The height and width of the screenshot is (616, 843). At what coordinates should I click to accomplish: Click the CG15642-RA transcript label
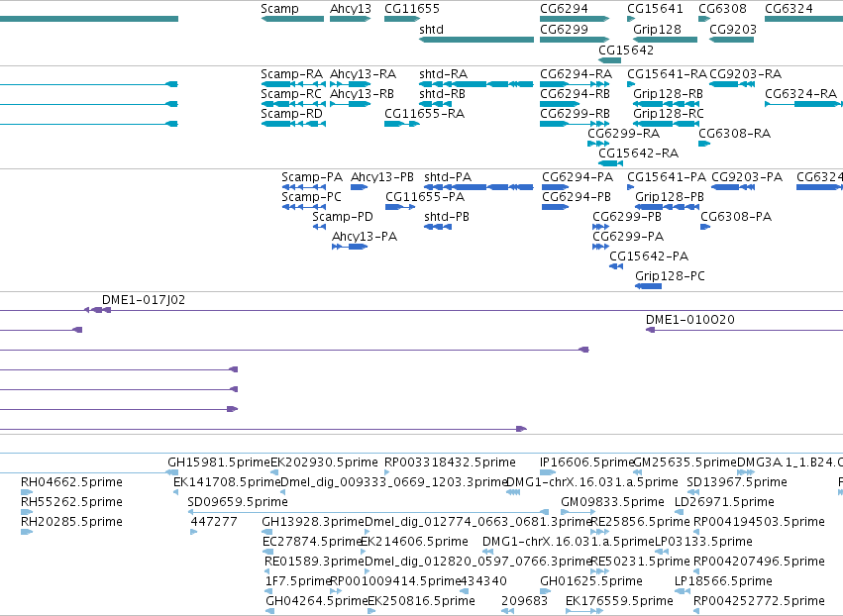[x=638, y=154]
